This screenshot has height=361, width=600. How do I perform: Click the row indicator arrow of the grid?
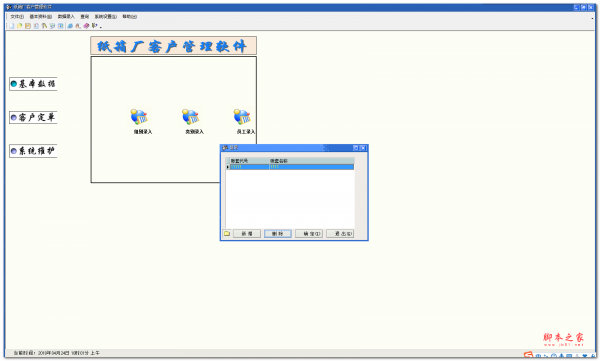[228, 167]
